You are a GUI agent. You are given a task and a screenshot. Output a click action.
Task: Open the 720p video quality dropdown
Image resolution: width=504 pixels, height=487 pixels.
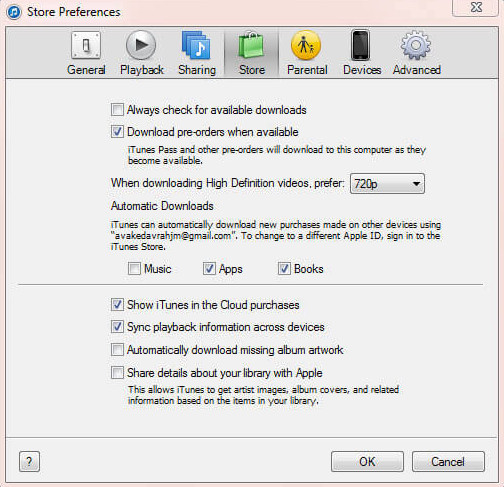click(387, 183)
